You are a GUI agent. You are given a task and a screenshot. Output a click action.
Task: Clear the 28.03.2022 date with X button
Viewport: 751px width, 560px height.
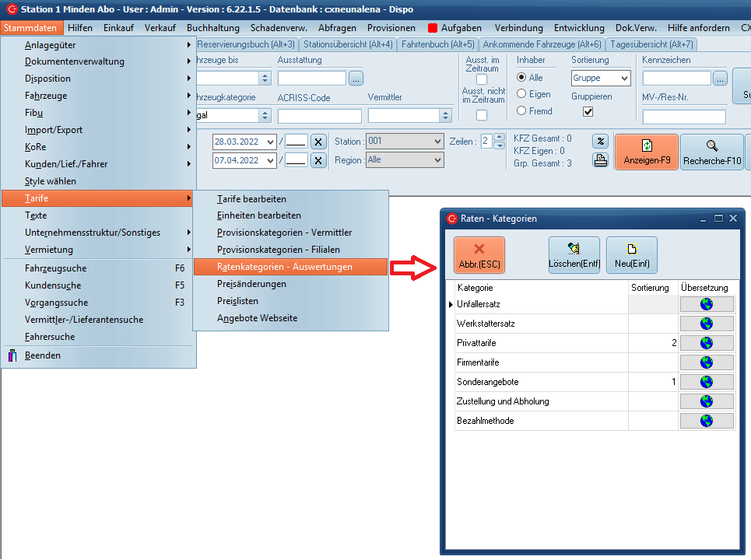click(318, 142)
